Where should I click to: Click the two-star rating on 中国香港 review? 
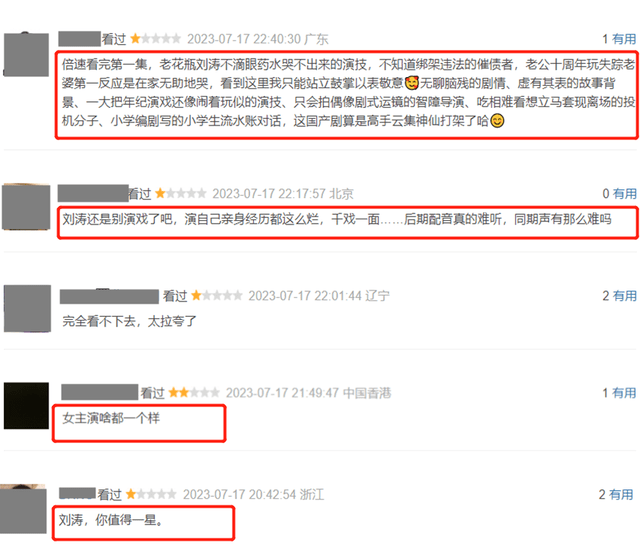(194, 393)
